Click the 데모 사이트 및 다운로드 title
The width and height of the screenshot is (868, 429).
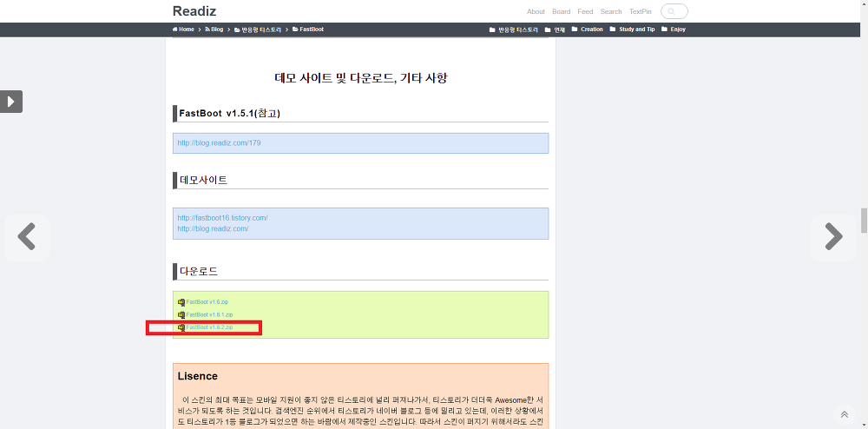coord(361,78)
